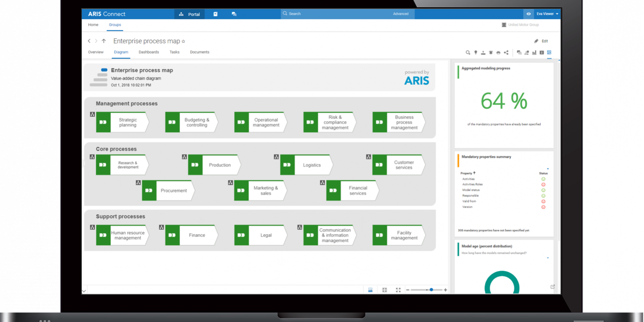Open the search tool in the diagram toolbar
The image size is (644, 322).
tap(467, 52)
